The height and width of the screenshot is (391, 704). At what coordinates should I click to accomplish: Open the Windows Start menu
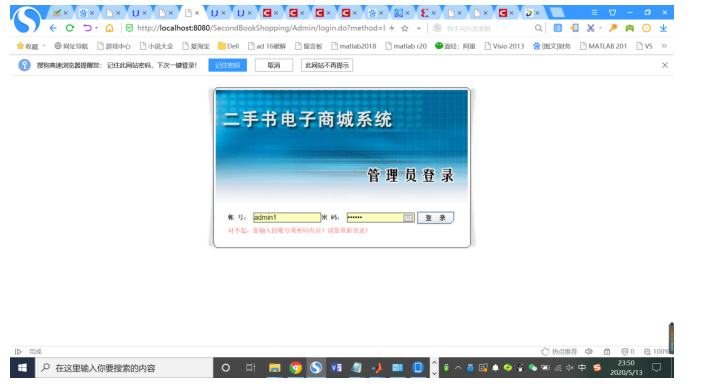pos(22,368)
